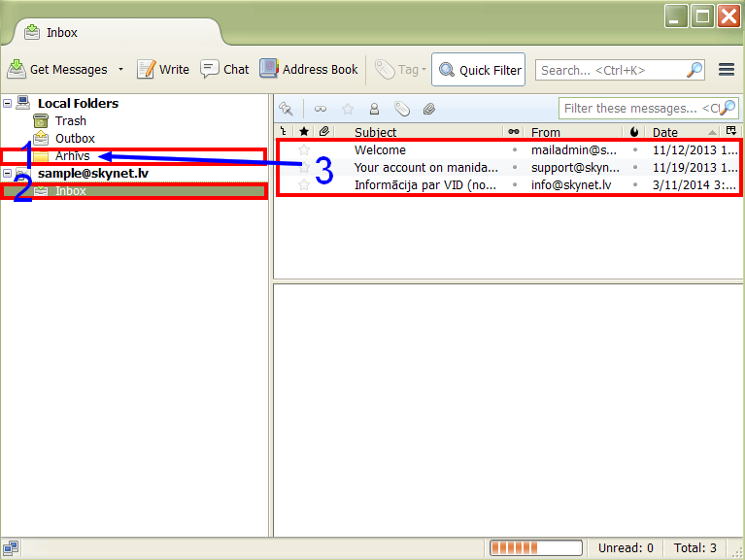Toggle the star on the Welcome message
This screenshot has width=745, height=560.
[x=304, y=150]
